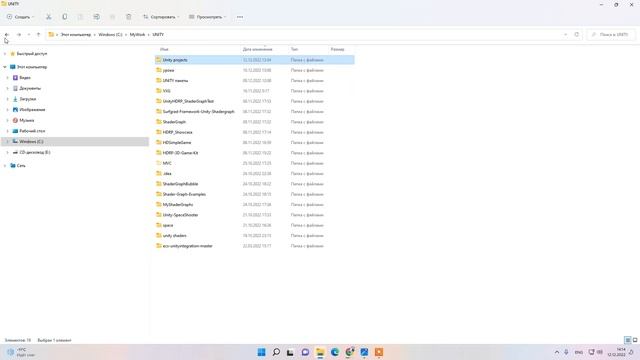The image size is (640, 360).
Task: Refresh the current folder view
Action: 577,35
